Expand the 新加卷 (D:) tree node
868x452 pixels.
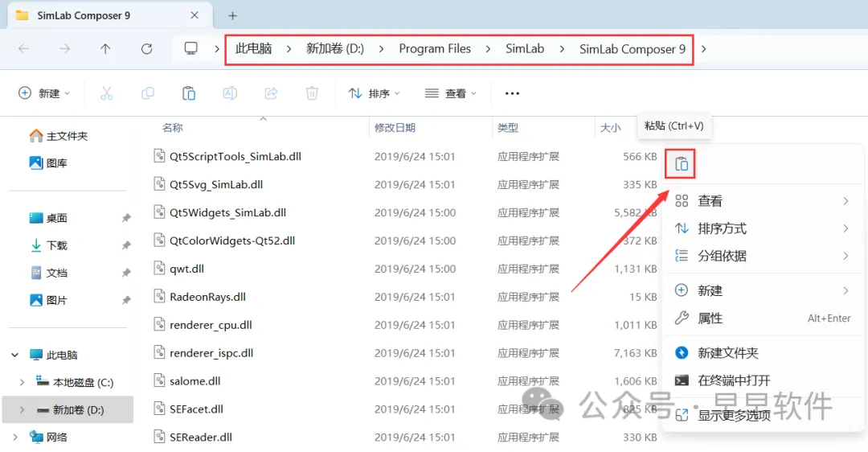pos(22,410)
